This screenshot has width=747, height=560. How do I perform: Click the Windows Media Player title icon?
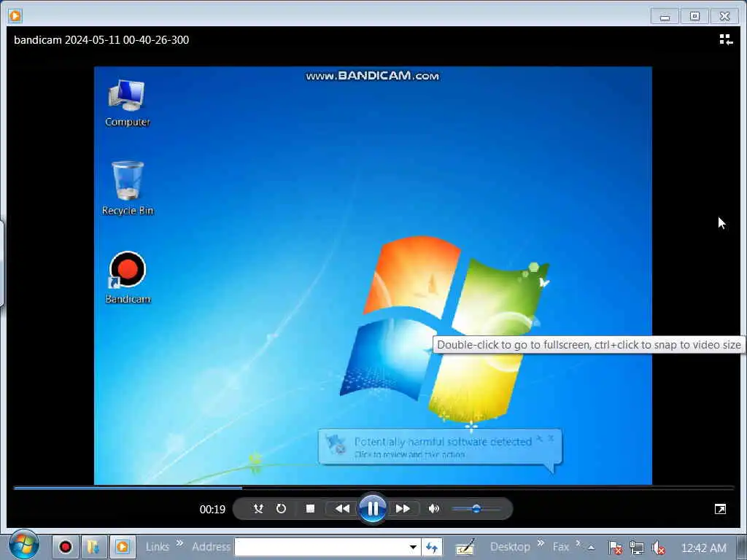15,16
